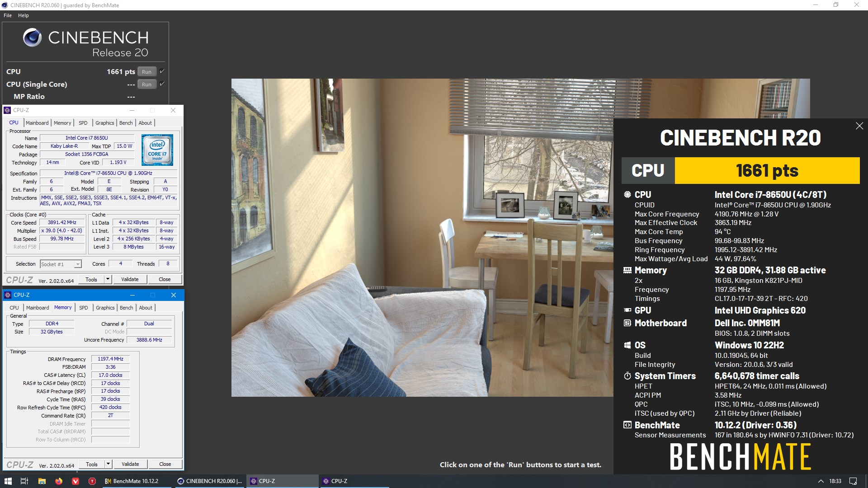The height and width of the screenshot is (488, 868).
Task: Click the Intel Core i7 badge in CPU-Z
Action: point(157,150)
